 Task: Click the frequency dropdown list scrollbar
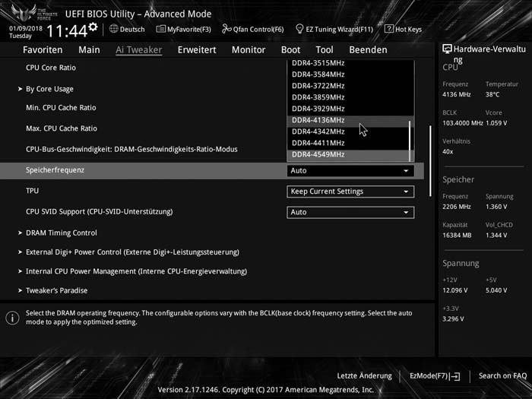pos(410,141)
